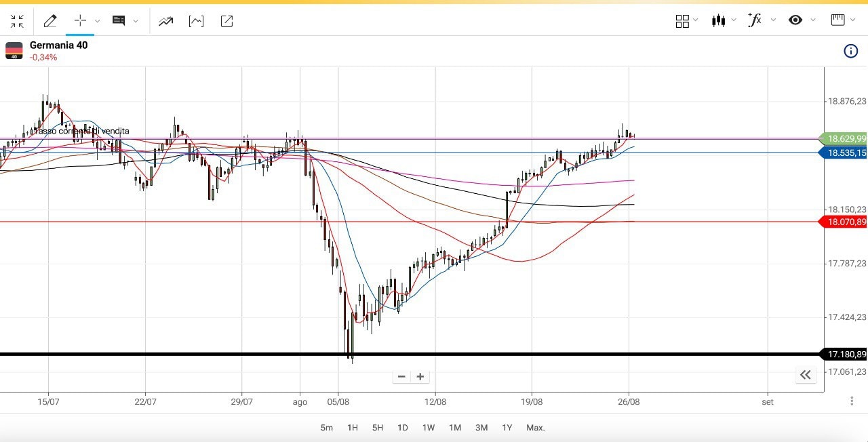868x442 pixels.
Task: Exit fullscreen with the collapse arrows icon
Action: [17, 21]
